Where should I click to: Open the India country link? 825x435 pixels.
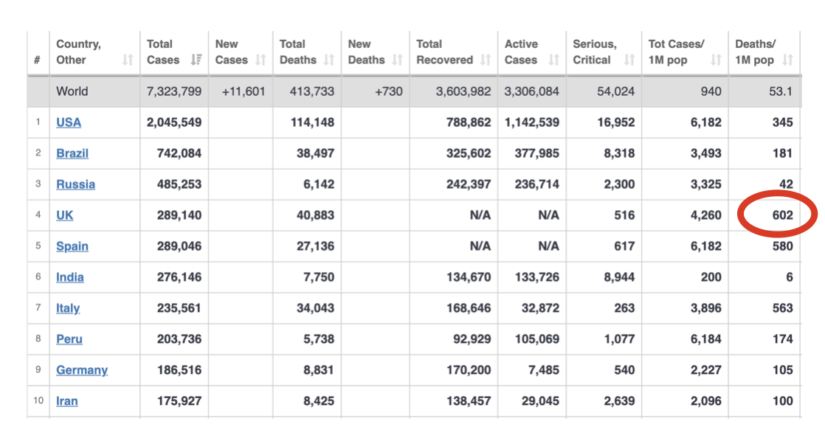click(x=70, y=277)
